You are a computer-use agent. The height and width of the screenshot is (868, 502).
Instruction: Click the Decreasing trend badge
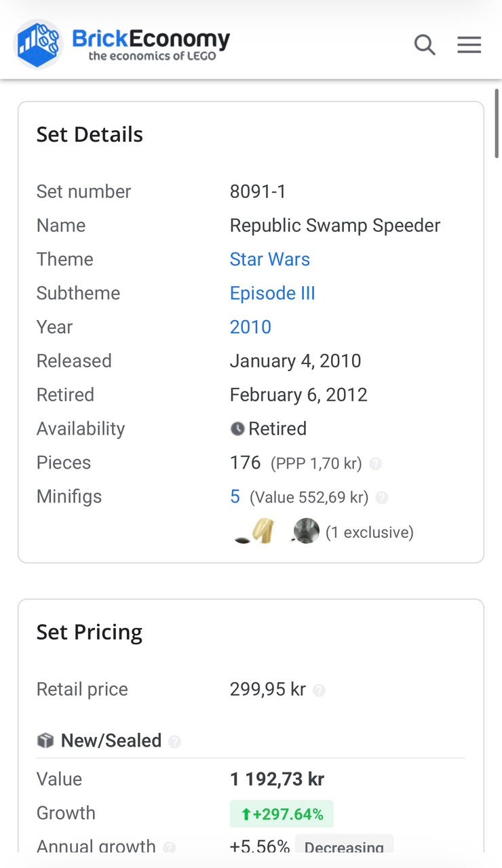click(x=344, y=847)
